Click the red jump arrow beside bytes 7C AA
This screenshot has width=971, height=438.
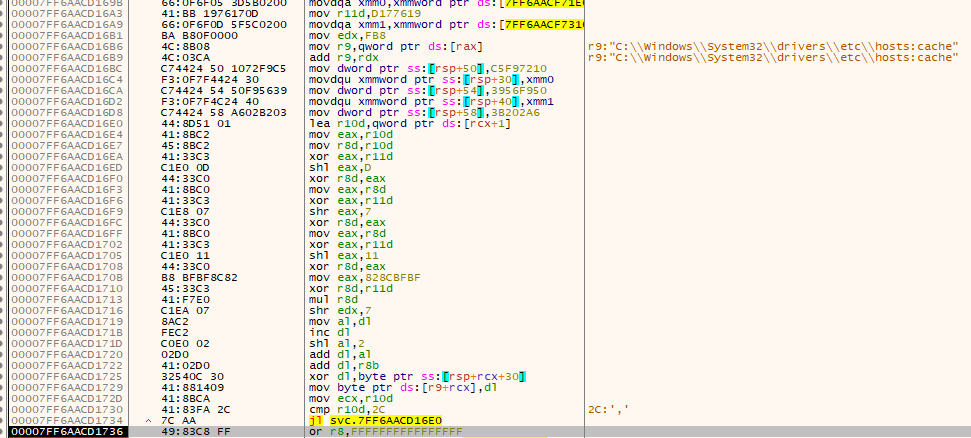(148, 421)
